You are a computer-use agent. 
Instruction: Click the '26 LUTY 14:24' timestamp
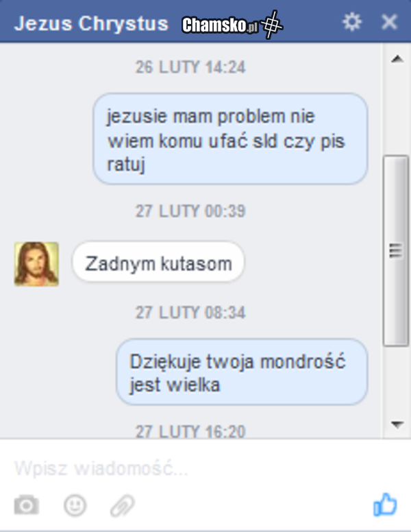(x=190, y=66)
